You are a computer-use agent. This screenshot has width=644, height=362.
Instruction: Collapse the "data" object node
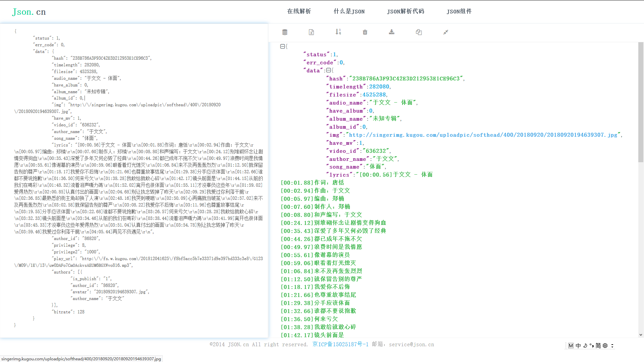click(328, 70)
